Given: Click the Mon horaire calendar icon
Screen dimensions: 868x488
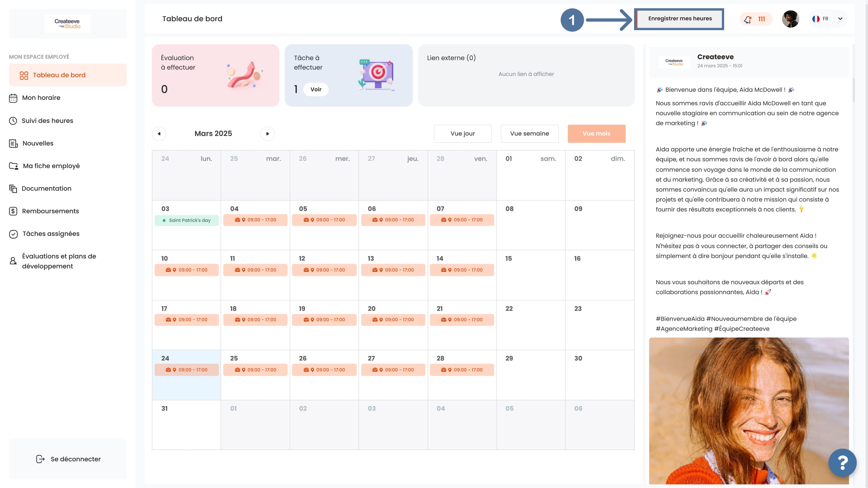Looking at the screenshot, I should tap(13, 98).
